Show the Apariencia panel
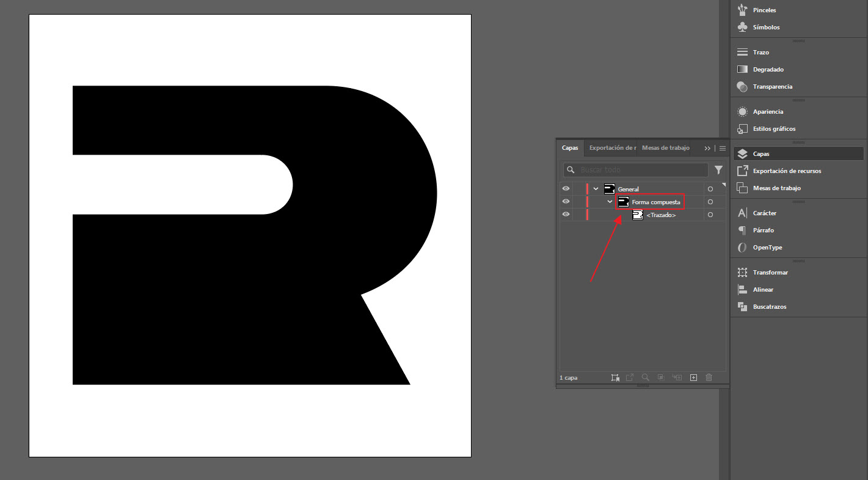 (798, 112)
